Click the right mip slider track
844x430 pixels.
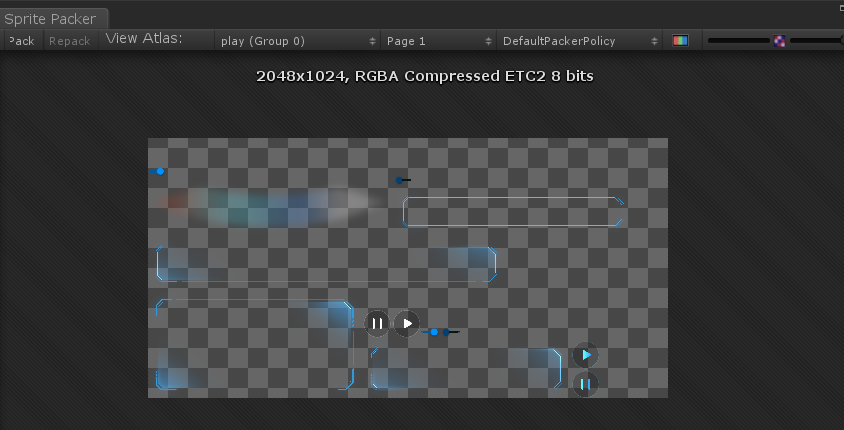pyautogui.click(x=816, y=40)
